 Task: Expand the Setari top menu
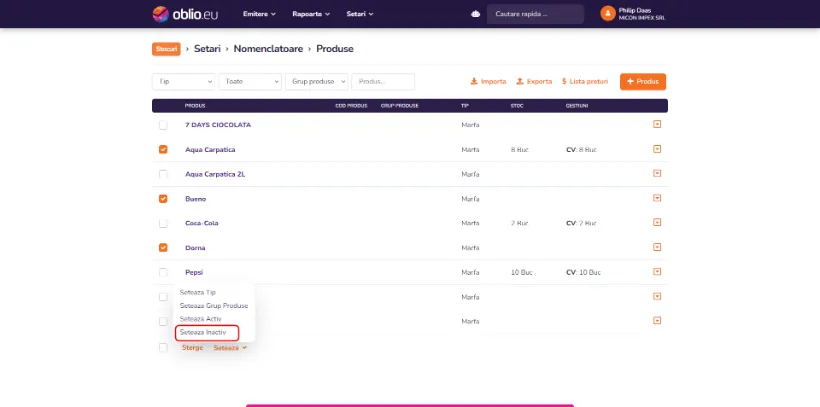pos(360,14)
